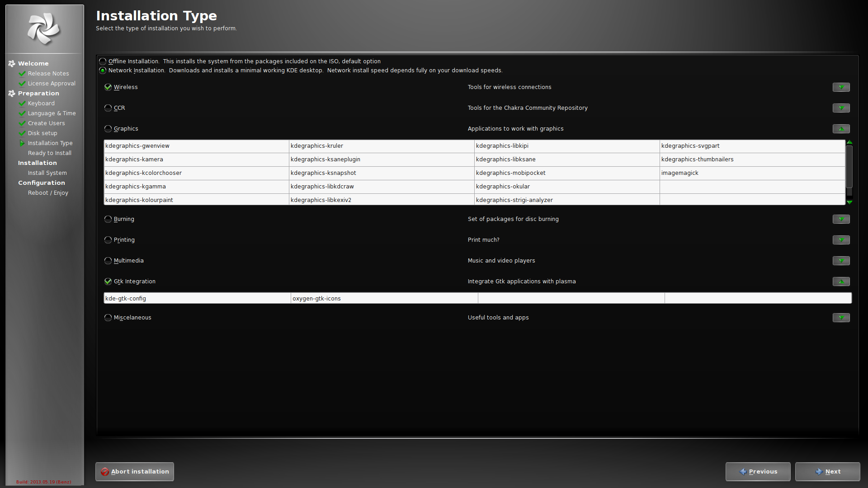Click the Next button
This screenshot has width=868, height=488.
tap(827, 472)
